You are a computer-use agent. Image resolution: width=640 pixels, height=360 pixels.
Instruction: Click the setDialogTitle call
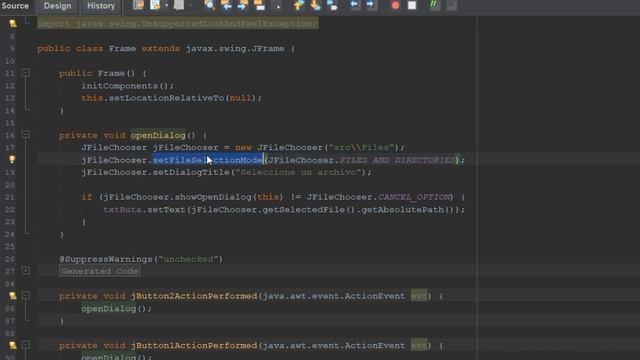[x=191, y=172]
